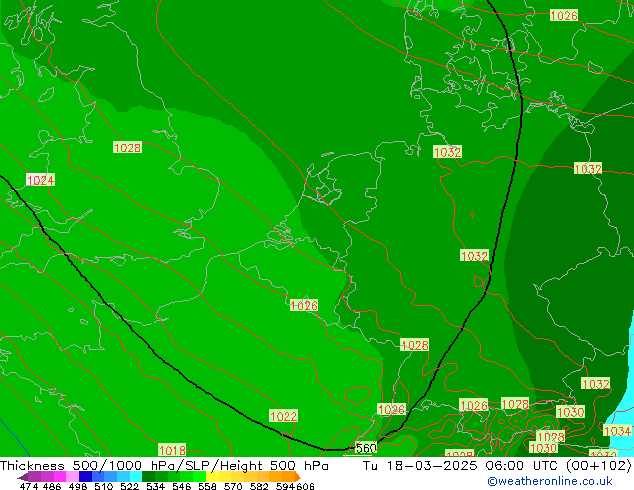Select the 560 height contour label
Screen dimensions: 634x490
[366, 449]
